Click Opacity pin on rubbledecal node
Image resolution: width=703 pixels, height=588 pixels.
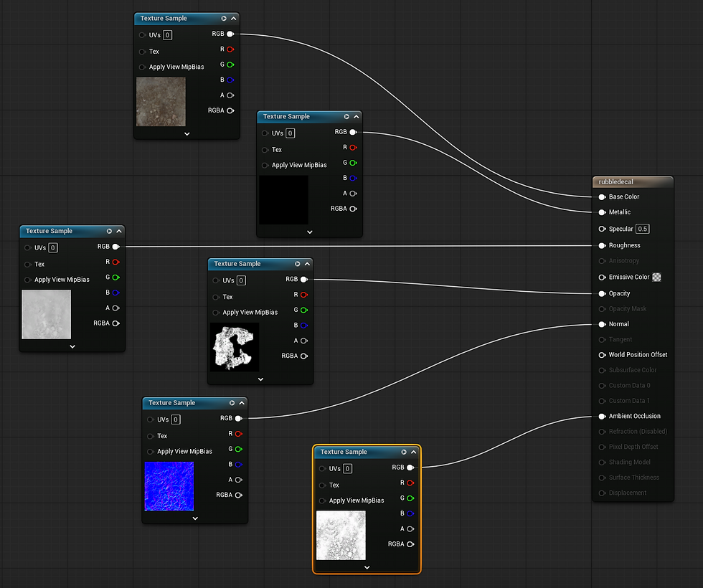[602, 294]
